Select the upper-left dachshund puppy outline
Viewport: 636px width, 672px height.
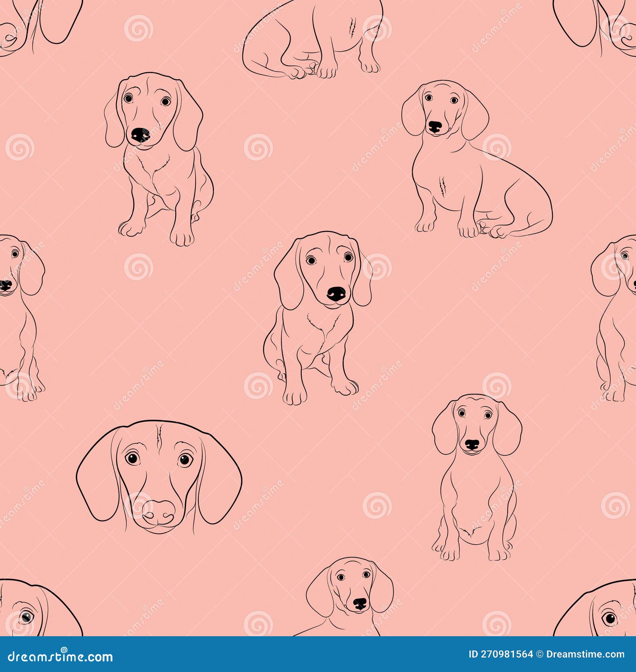pos(159,159)
